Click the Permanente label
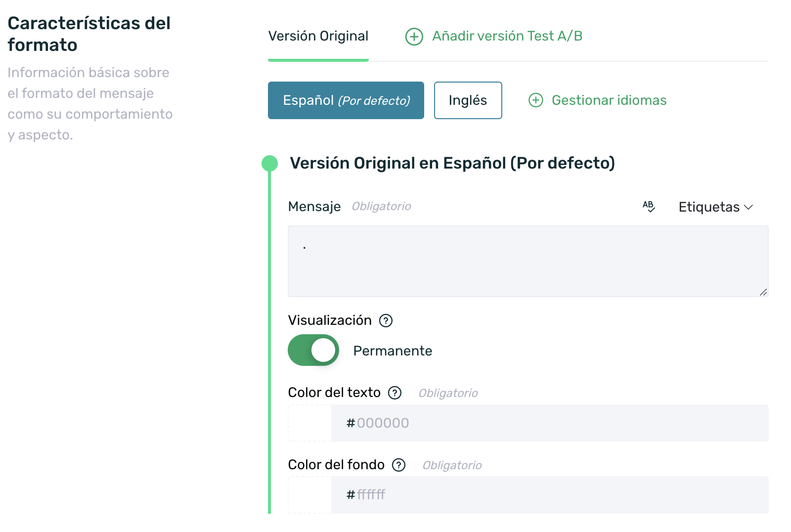791x532 pixels. coord(393,351)
